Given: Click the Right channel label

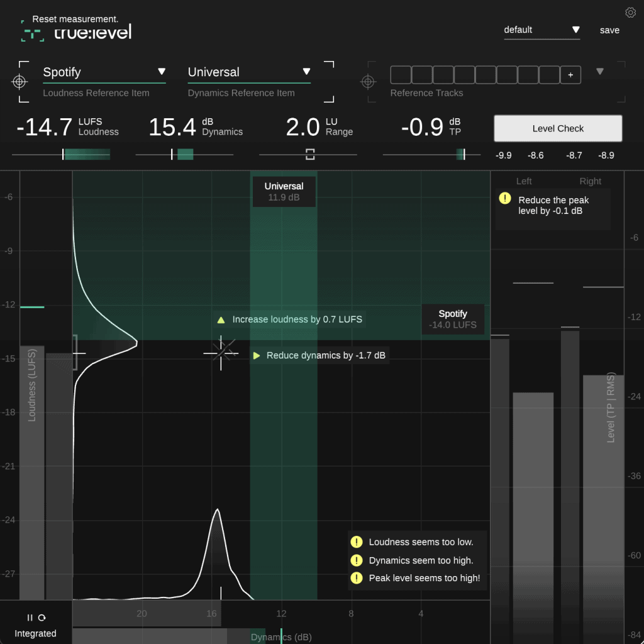Looking at the screenshot, I should [590, 181].
